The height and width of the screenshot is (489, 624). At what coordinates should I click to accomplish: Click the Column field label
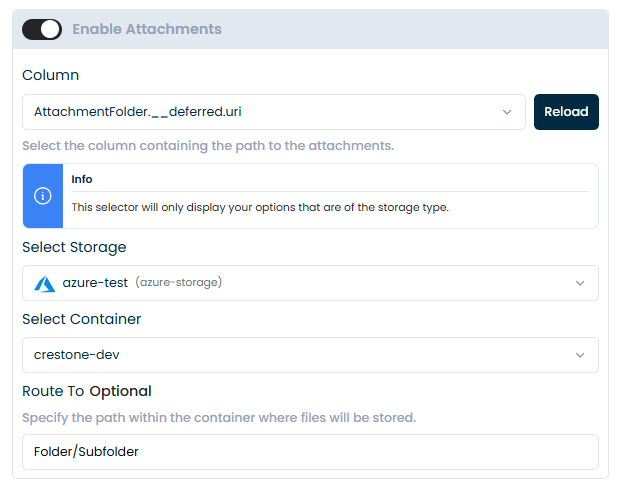coord(50,75)
